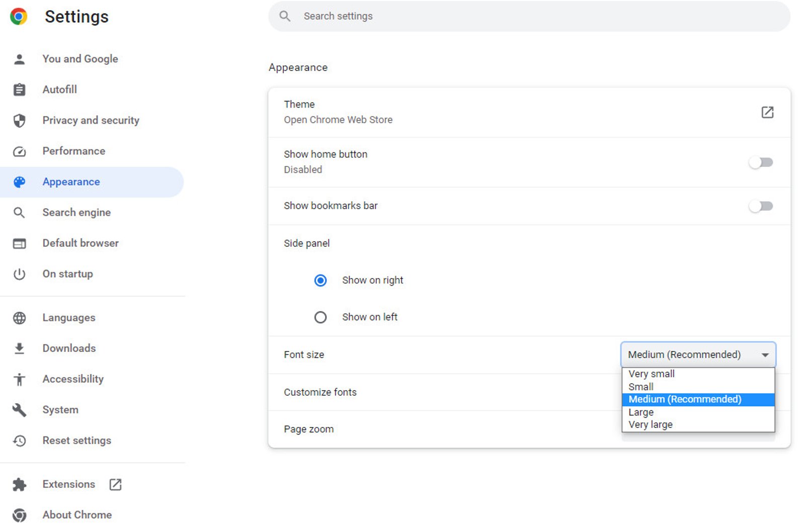Click the Languages globe icon
The image size is (805, 532).
click(x=19, y=318)
